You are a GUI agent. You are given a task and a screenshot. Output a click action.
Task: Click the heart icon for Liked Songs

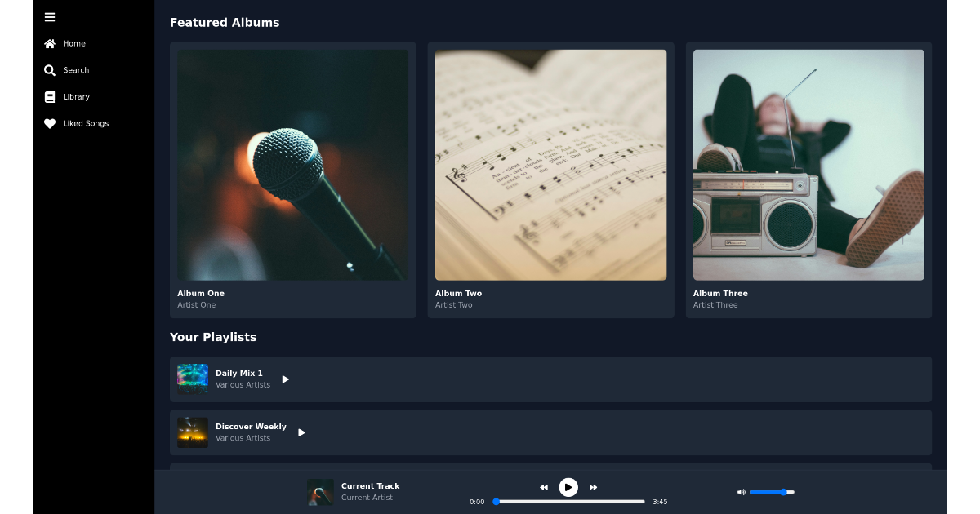pos(50,123)
